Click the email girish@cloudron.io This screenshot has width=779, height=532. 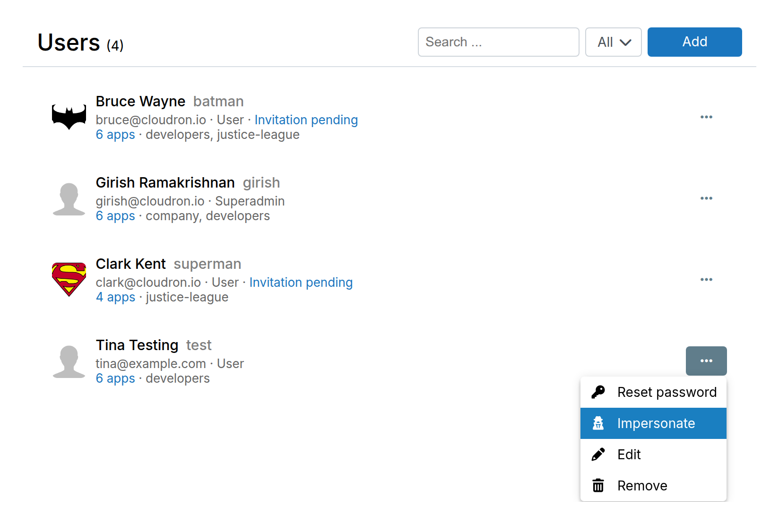click(150, 201)
